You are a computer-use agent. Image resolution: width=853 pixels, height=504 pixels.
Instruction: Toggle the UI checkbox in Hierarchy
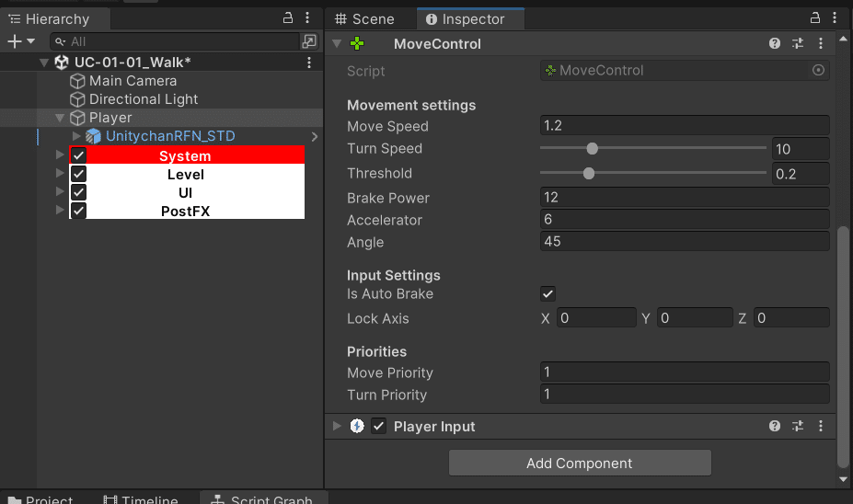click(78, 192)
